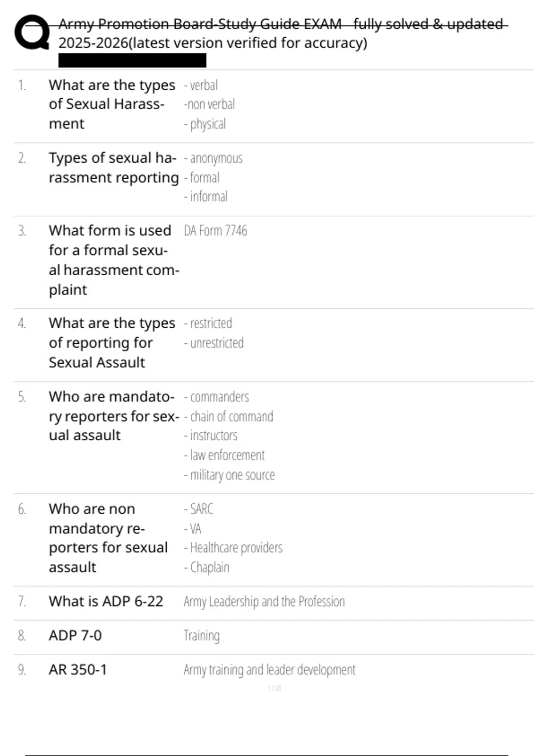This screenshot has height=756, width=534.
Task: Select the non mandatory reporters question
Action: (108, 538)
